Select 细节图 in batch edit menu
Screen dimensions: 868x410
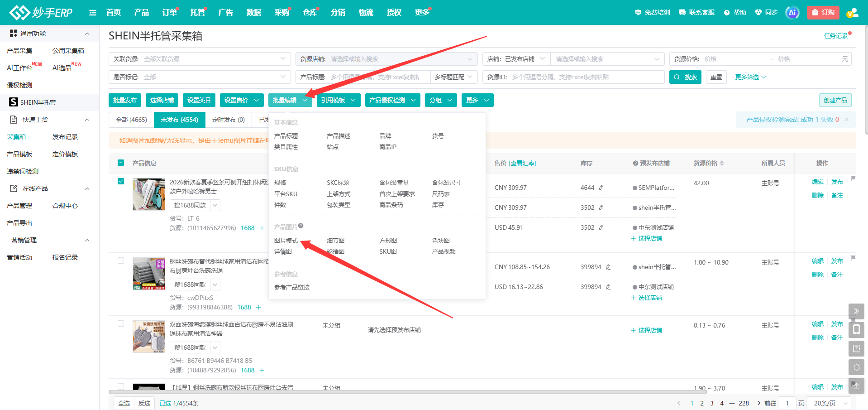pyautogui.click(x=336, y=241)
